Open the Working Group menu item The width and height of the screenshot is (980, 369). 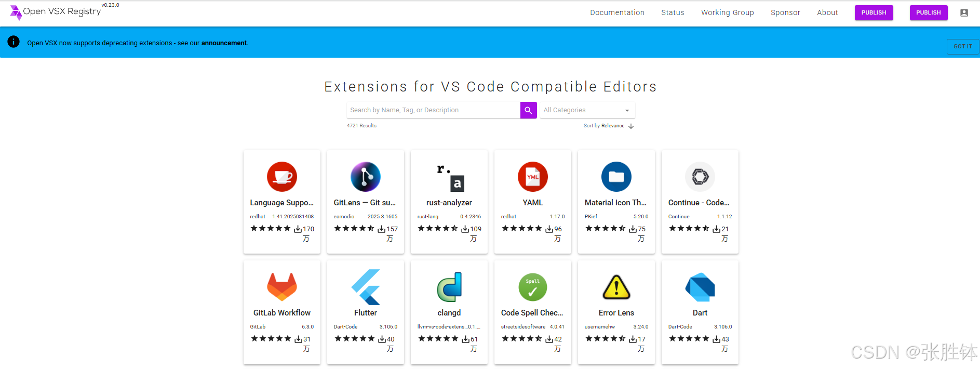pyautogui.click(x=728, y=12)
